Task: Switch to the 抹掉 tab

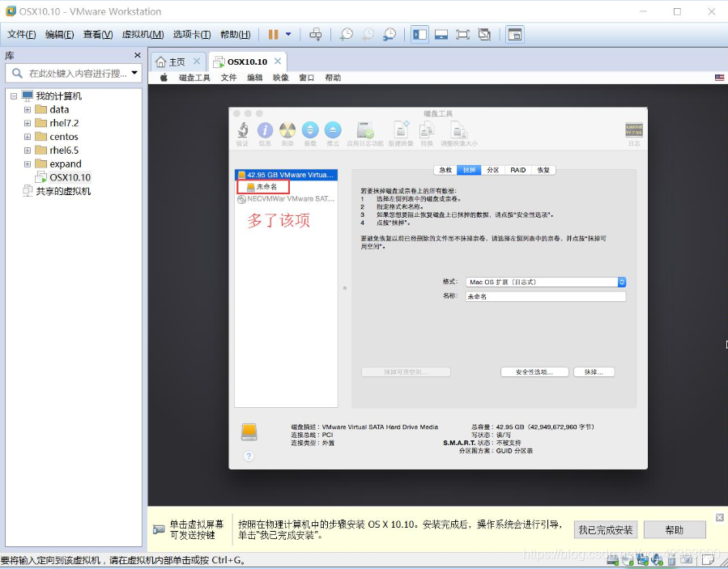Action: (x=470, y=170)
